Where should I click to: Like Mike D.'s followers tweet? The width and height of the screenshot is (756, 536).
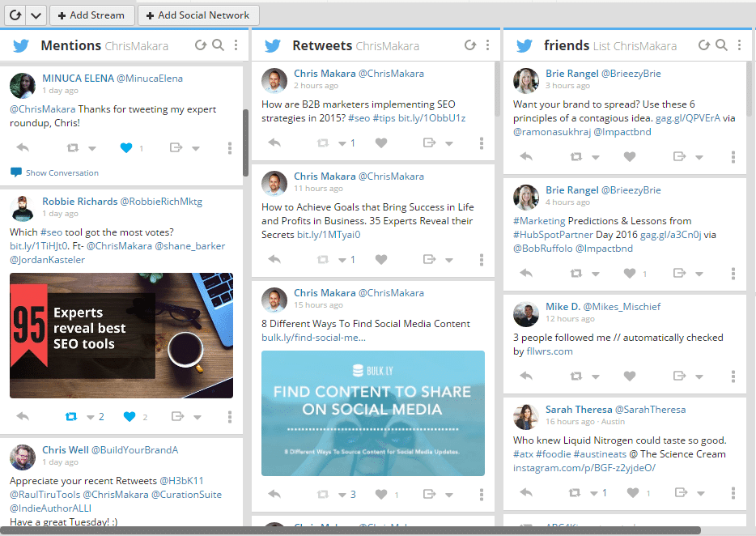(x=630, y=376)
